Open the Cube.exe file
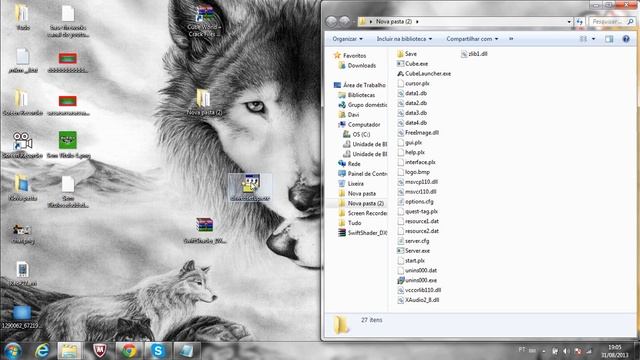The height and width of the screenshot is (360, 640). click(412, 64)
